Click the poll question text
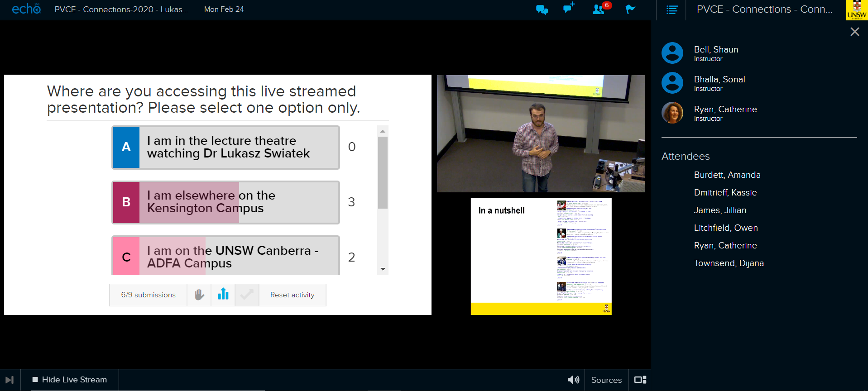This screenshot has height=391, width=868. point(204,100)
